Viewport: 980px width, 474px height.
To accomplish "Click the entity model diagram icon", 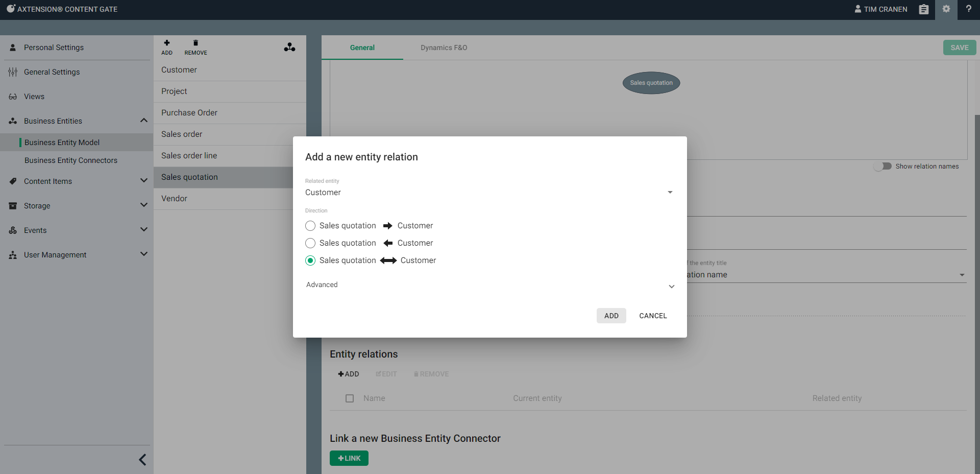I will pyautogui.click(x=289, y=48).
